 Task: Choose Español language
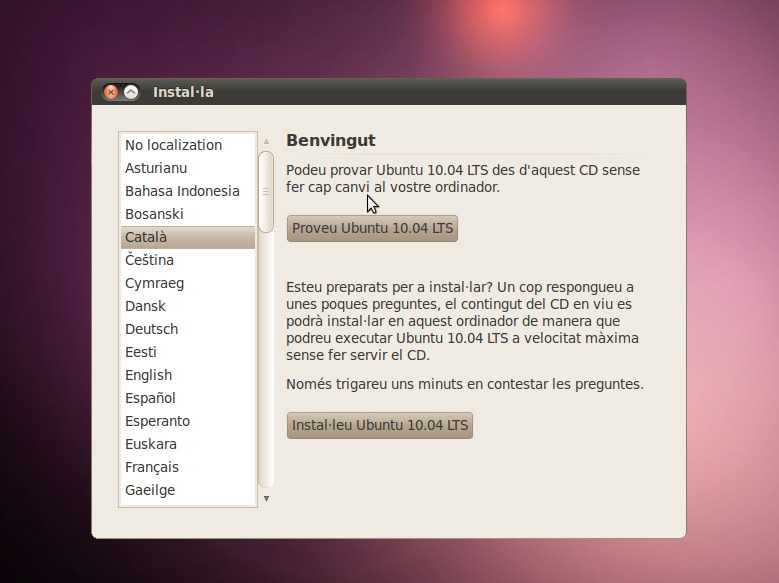(x=188, y=398)
